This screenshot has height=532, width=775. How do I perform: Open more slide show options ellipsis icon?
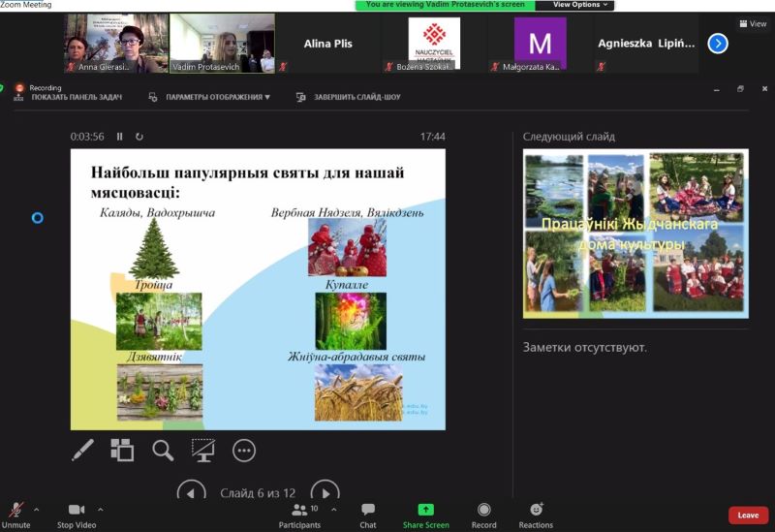[x=244, y=450]
